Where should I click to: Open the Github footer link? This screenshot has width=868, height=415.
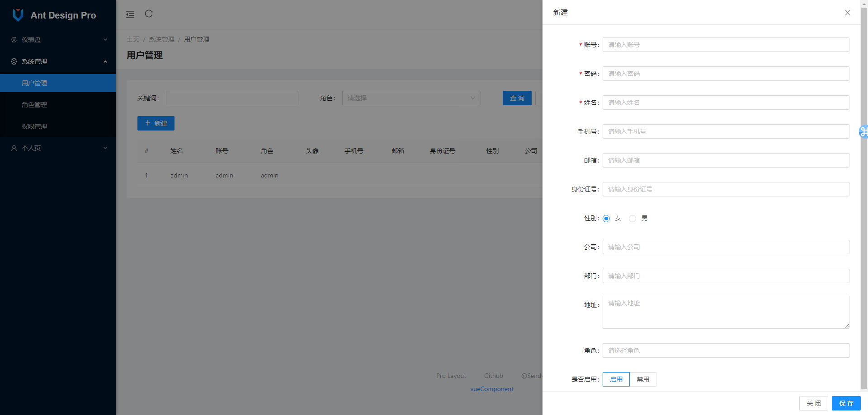pyautogui.click(x=494, y=376)
